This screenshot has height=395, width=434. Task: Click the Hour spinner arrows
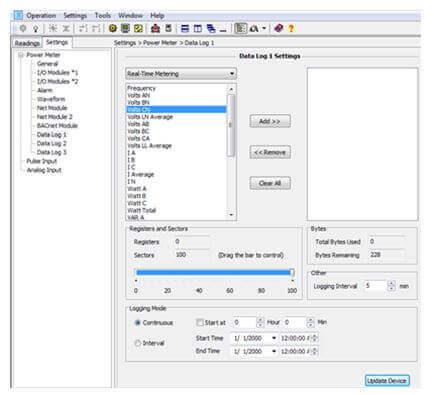tap(260, 322)
